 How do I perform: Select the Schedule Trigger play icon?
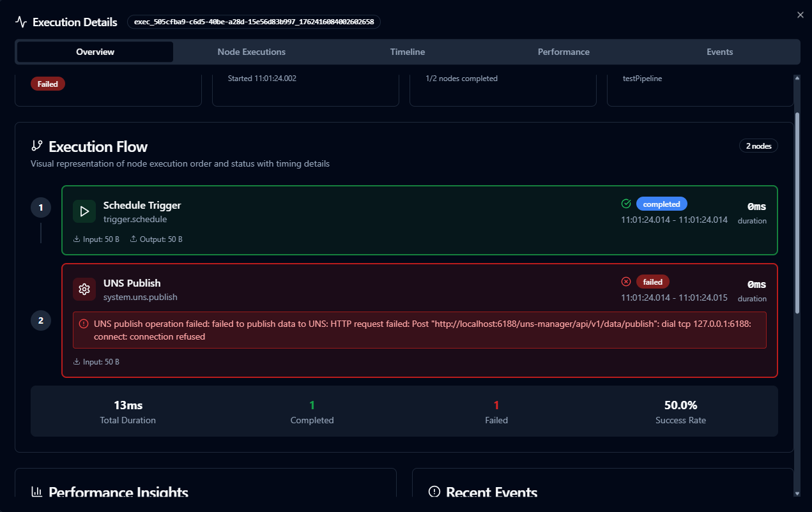pos(84,211)
